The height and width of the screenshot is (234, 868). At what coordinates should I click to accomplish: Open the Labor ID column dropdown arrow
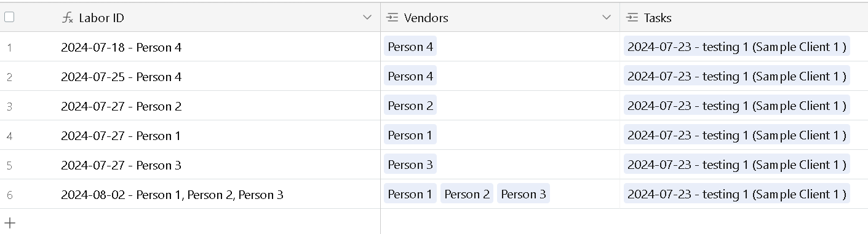pos(367,18)
